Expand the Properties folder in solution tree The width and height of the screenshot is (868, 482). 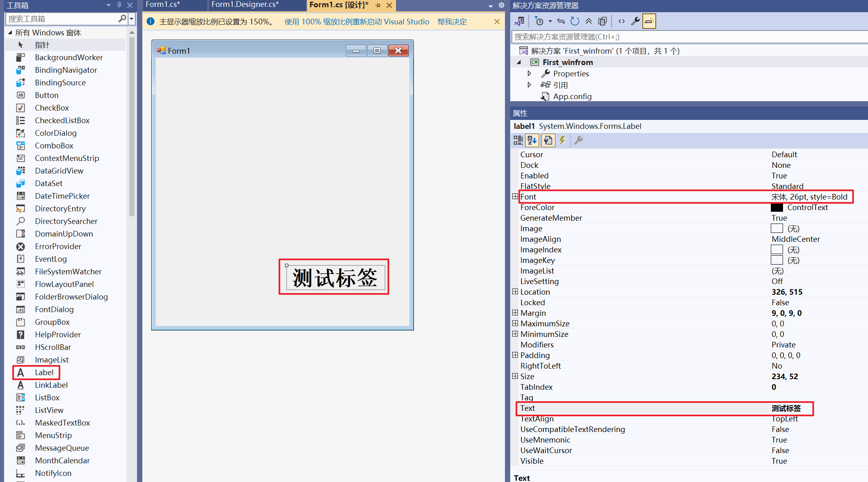[x=529, y=74]
